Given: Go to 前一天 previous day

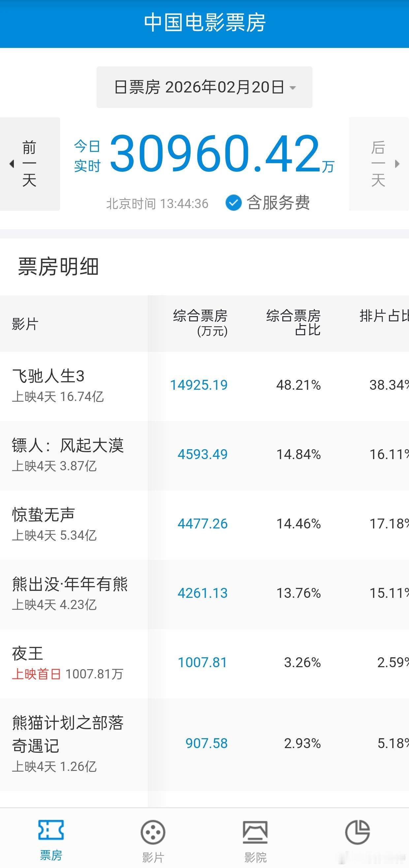Looking at the screenshot, I should 30,164.
